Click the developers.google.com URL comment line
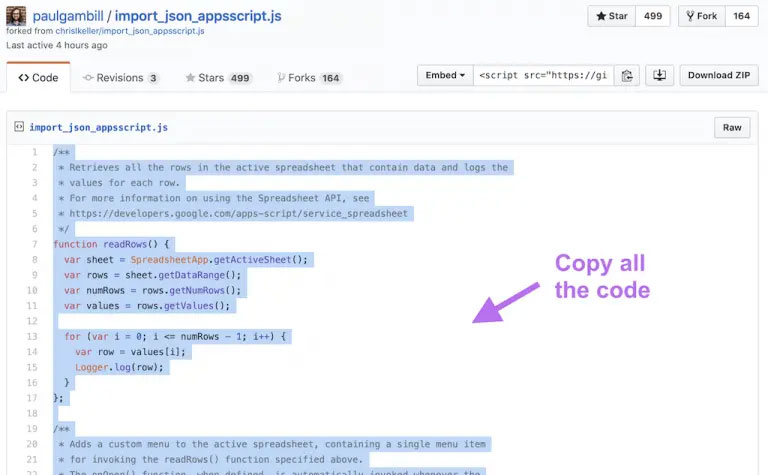Image resolution: width=768 pixels, height=475 pixels. pyautogui.click(x=233, y=214)
